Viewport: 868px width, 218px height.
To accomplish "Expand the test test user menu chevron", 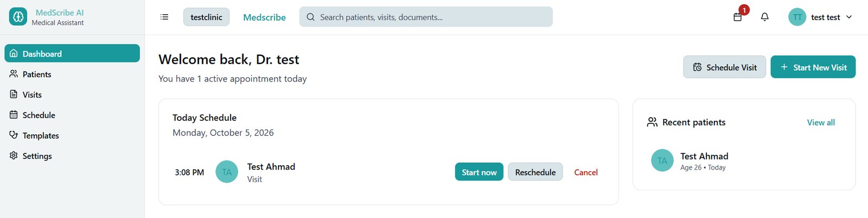I will coord(849,17).
